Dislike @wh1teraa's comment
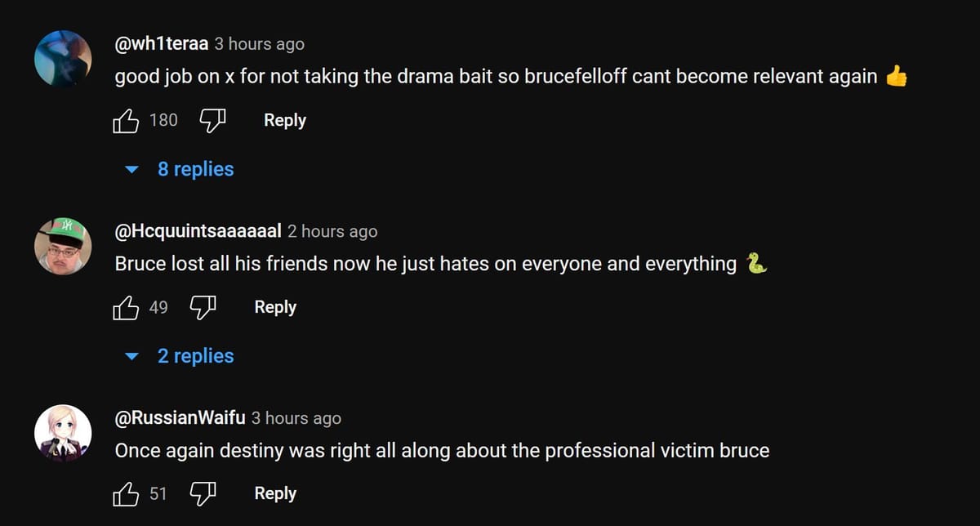The image size is (980, 526). tap(211, 120)
